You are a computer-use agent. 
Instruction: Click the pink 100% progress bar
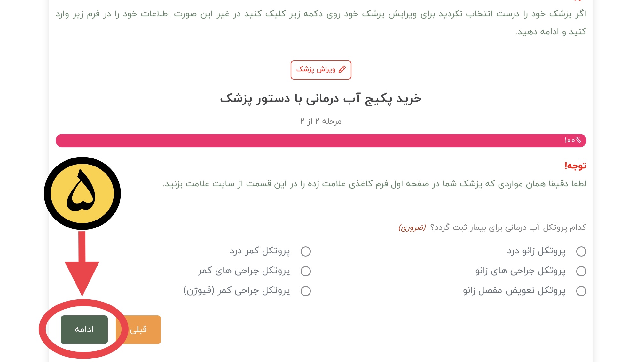coord(321,141)
